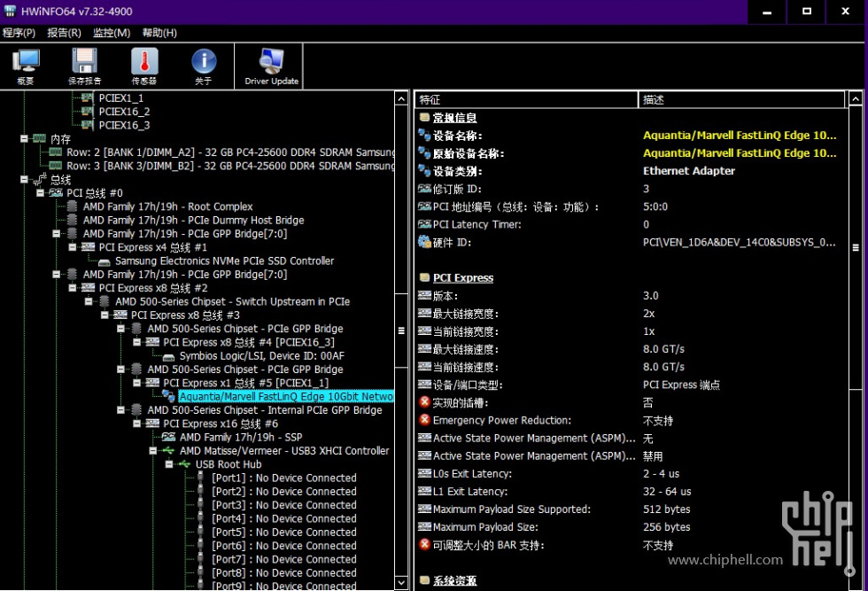The height and width of the screenshot is (591, 868).
Task: Collapse the USB3 XHCI Controller node
Action: pos(152,451)
